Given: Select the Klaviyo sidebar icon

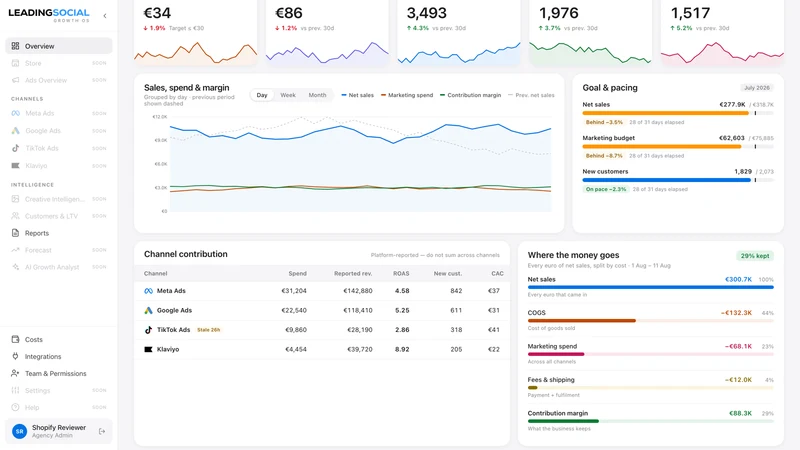Looking at the screenshot, I should (x=15, y=166).
